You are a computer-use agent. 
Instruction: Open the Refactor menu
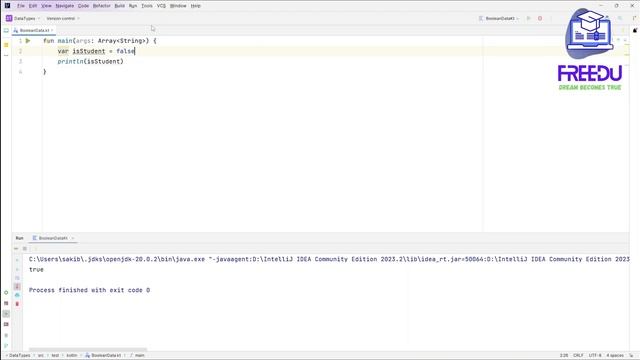tap(102, 6)
